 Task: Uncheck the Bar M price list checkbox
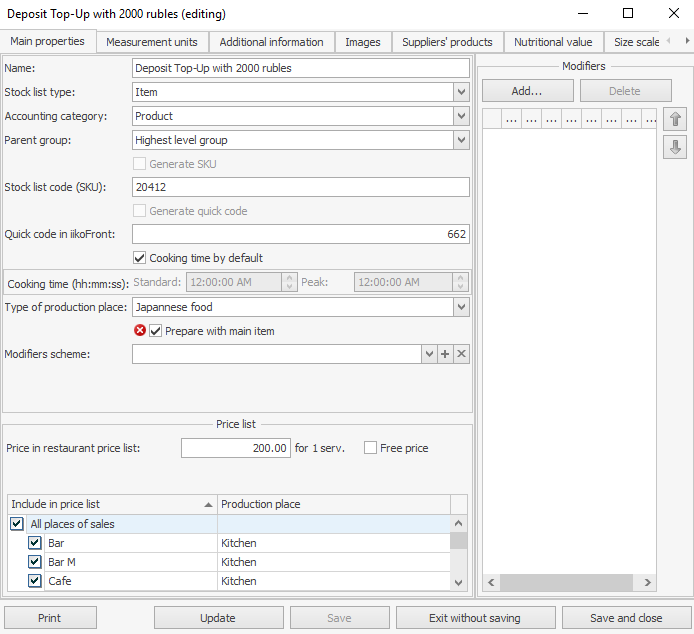tap(35, 562)
